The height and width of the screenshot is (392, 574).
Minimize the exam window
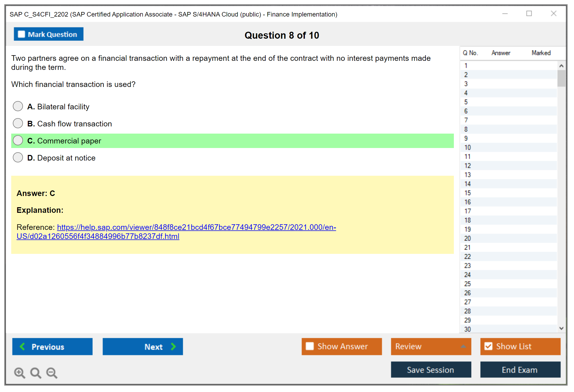pos(505,14)
